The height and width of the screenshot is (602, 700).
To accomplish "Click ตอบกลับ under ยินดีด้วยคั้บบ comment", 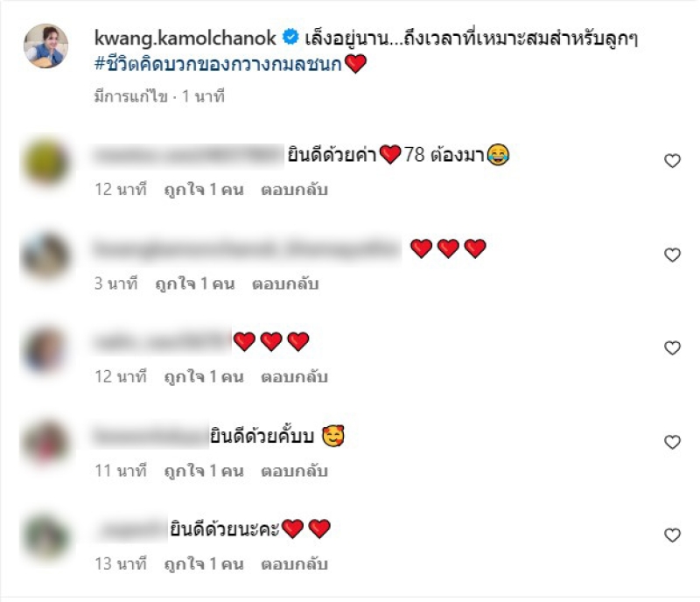I will [x=295, y=471].
